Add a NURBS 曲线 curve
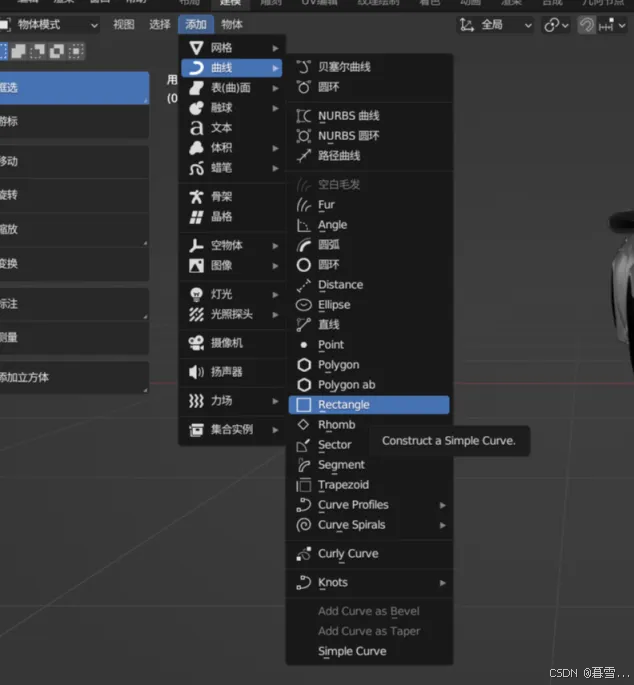Screen dimensions: 634x685 click(369, 116)
